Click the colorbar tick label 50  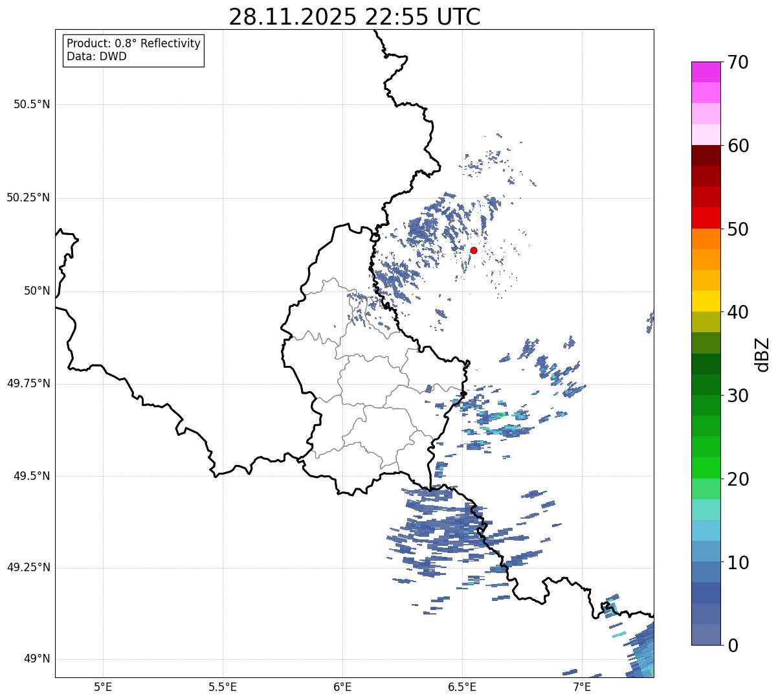coord(738,229)
